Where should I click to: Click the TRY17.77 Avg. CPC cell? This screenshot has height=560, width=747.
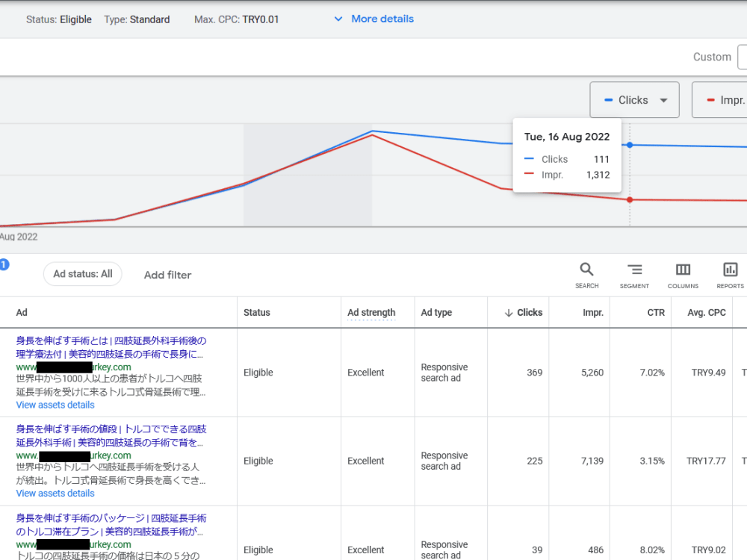706,461
